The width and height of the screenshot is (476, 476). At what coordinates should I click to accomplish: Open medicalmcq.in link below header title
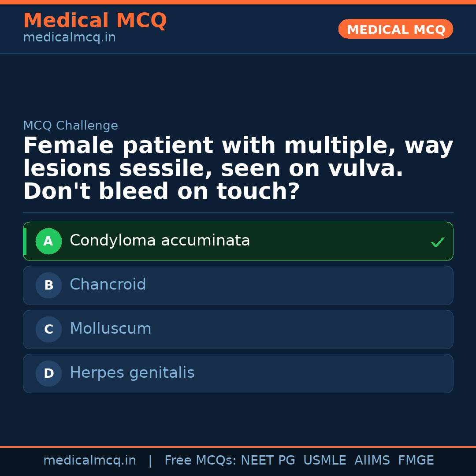69,38
